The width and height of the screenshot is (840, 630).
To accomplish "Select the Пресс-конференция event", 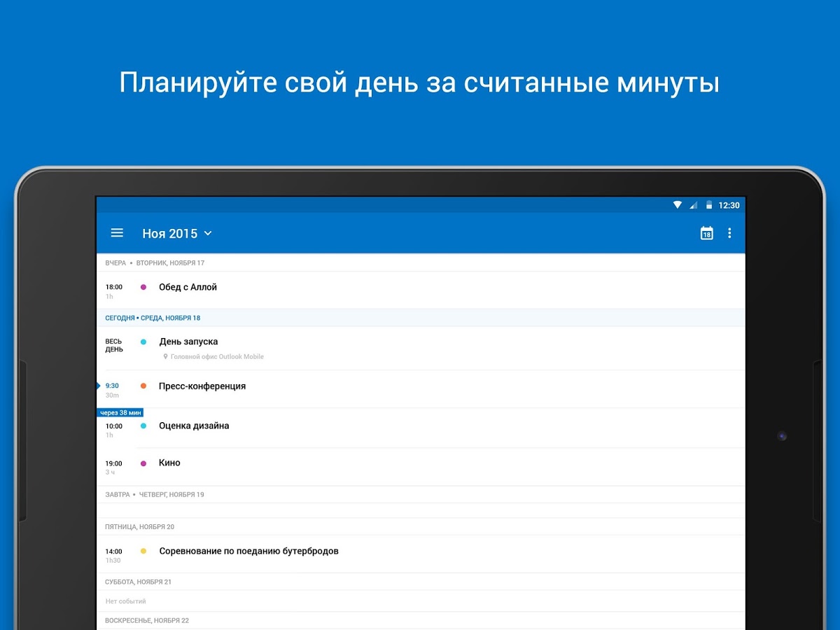I will tap(202, 386).
